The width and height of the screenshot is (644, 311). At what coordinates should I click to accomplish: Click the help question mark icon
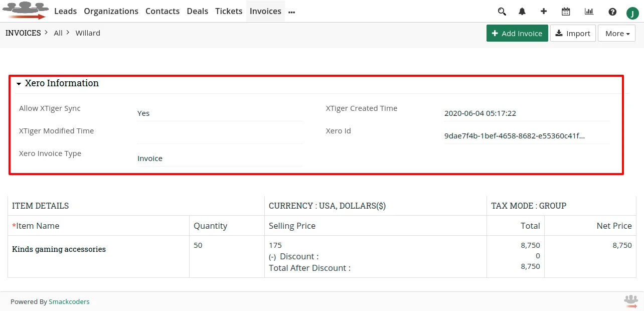[x=612, y=11]
